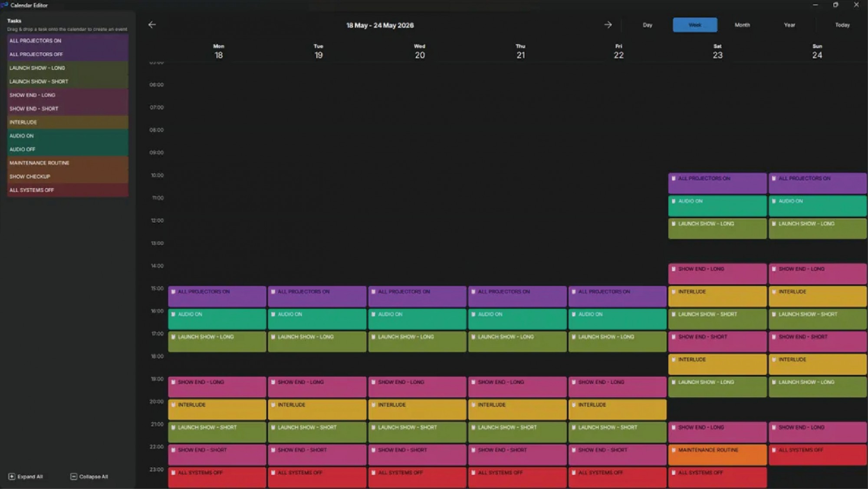Switch to Year view
This screenshot has width=868, height=489.
click(789, 25)
